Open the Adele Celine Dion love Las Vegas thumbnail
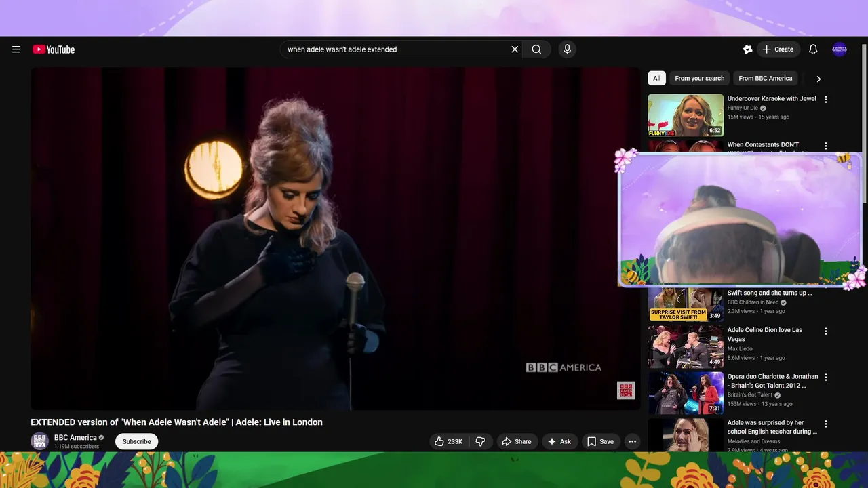This screenshot has height=488, width=868. [686, 347]
